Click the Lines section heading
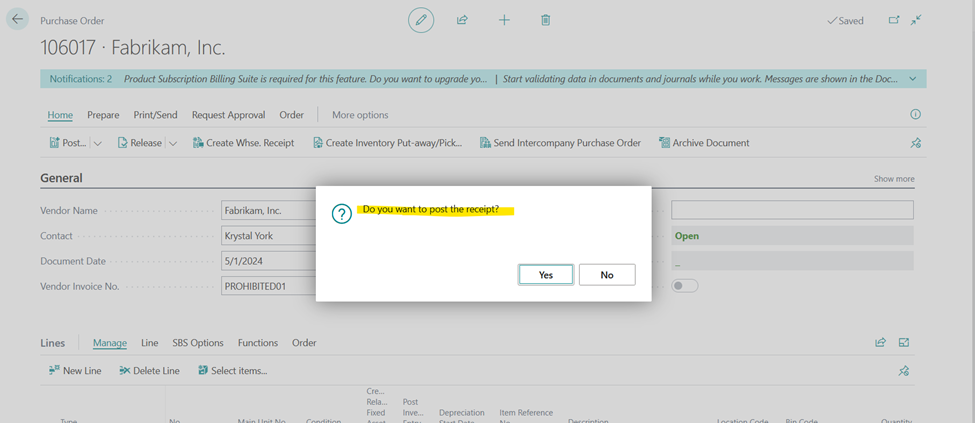Image resolution: width=975 pixels, height=423 pixels. click(x=52, y=343)
